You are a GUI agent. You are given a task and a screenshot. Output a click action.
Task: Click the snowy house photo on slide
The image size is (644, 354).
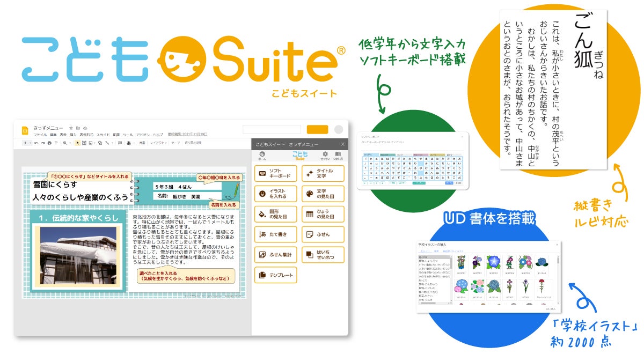click(78, 255)
